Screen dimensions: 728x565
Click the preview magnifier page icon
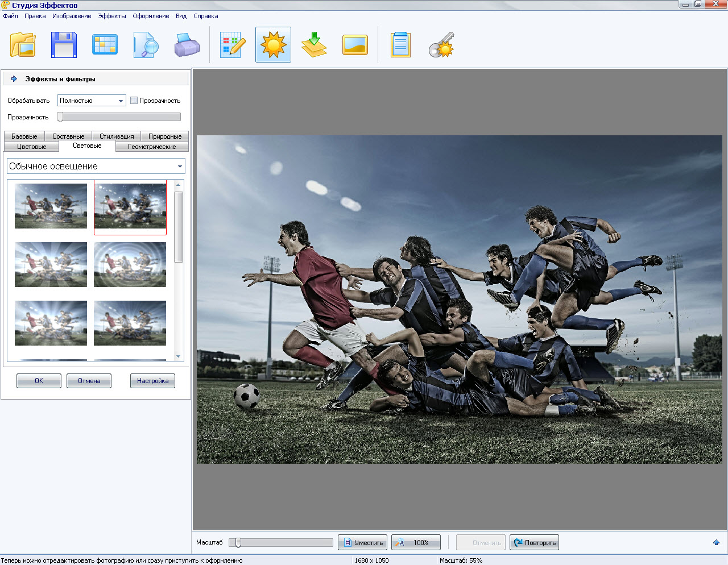pos(146,45)
